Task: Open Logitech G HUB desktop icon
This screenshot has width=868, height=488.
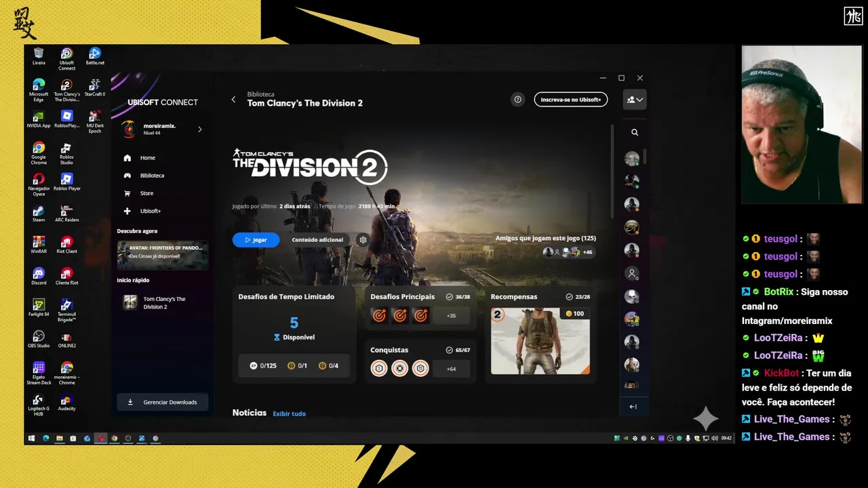Action: 39,405
